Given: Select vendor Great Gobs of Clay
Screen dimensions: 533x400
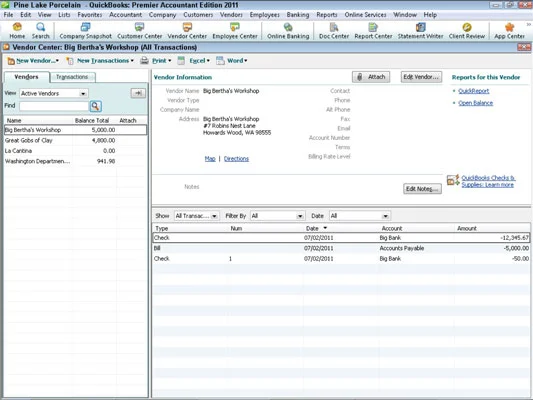Looking at the screenshot, I should click(x=75, y=140).
